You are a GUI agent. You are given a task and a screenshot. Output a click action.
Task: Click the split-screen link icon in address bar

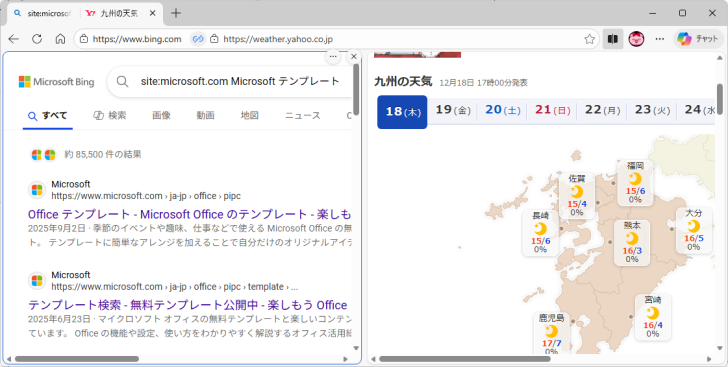(x=198, y=39)
